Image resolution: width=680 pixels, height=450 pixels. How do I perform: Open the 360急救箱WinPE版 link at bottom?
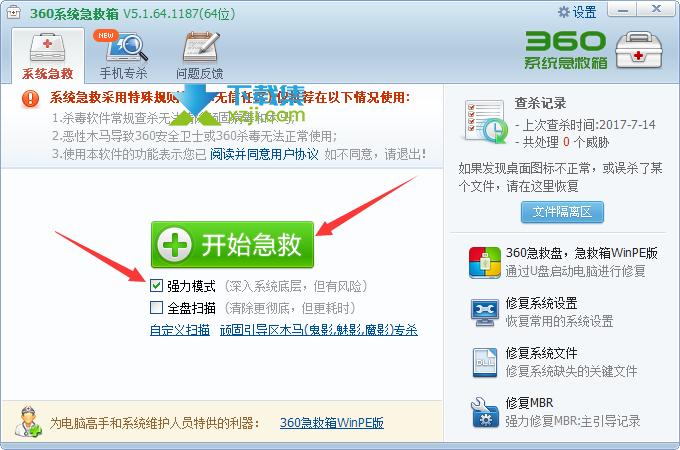[332, 423]
